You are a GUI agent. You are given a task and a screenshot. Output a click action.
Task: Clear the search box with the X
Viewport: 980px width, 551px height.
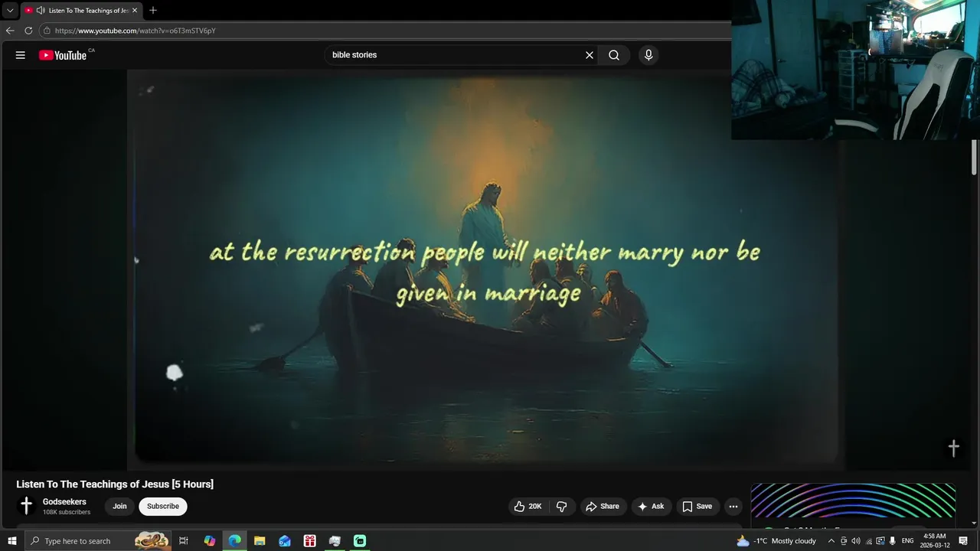click(x=590, y=55)
